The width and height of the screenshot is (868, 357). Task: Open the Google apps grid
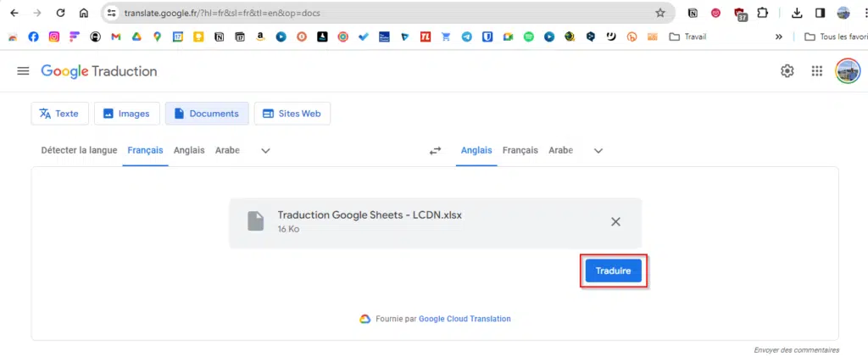click(x=816, y=71)
